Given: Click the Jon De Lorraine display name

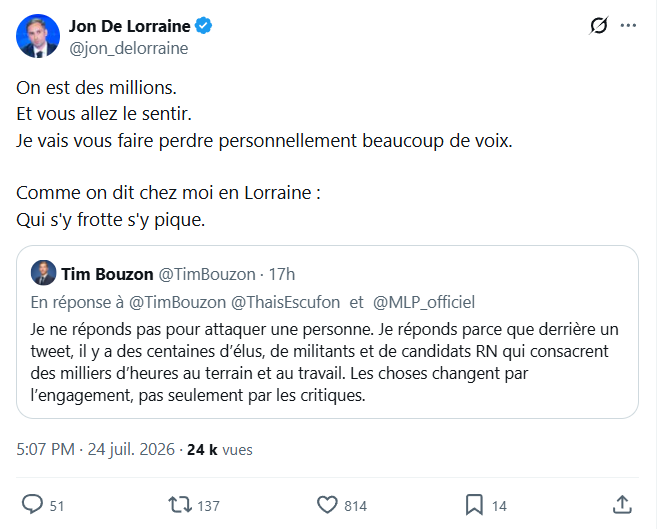Looking at the screenshot, I should coord(130,26).
